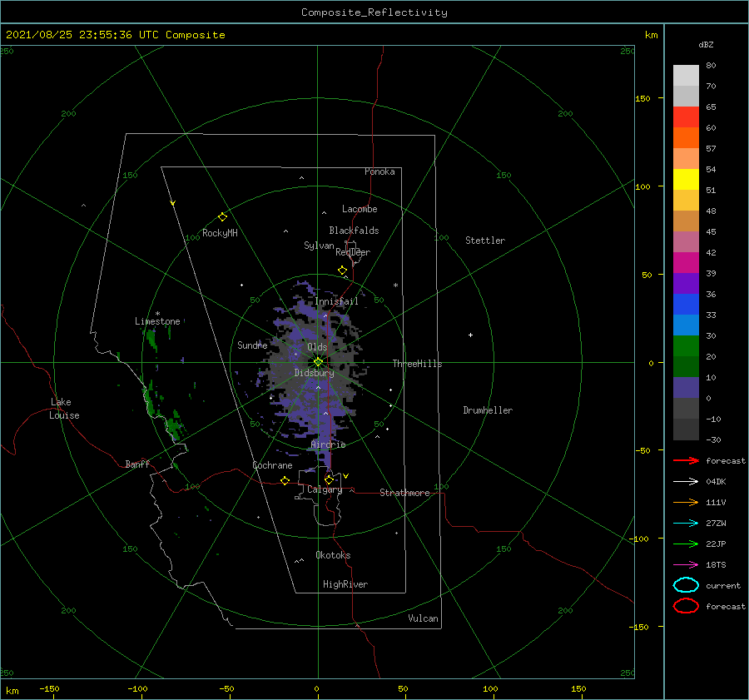This screenshot has width=749, height=700.
Task: Click the orange swatch between 60 and 57
Action: pos(686,138)
